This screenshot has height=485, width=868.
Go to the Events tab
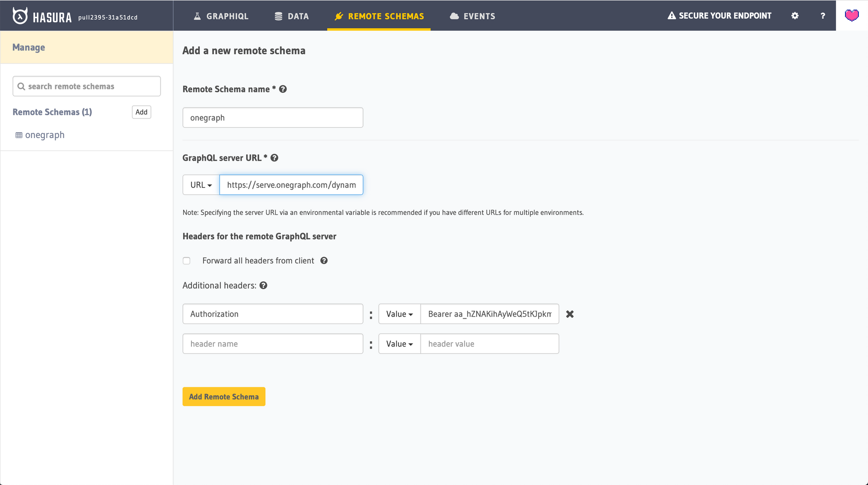click(473, 16)
